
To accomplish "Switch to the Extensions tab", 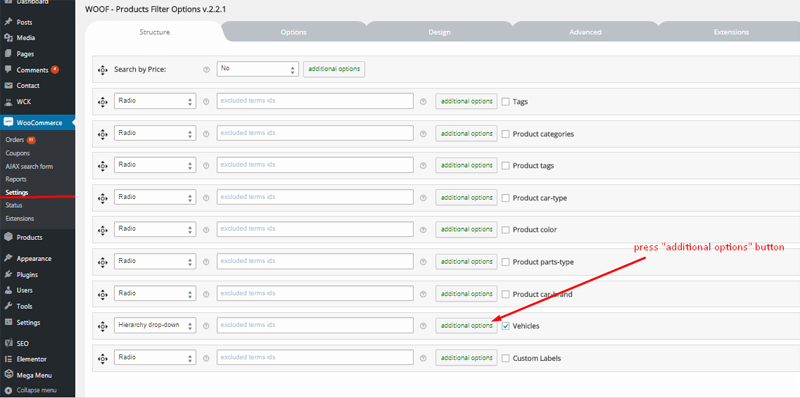I will [x=731, y=32].
